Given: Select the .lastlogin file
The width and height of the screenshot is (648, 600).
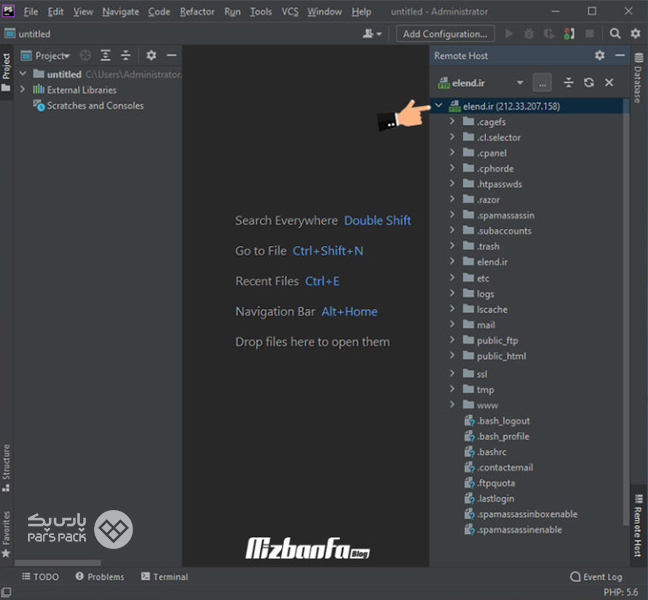Looking at the screenshot, I should [x=489, y=498].
